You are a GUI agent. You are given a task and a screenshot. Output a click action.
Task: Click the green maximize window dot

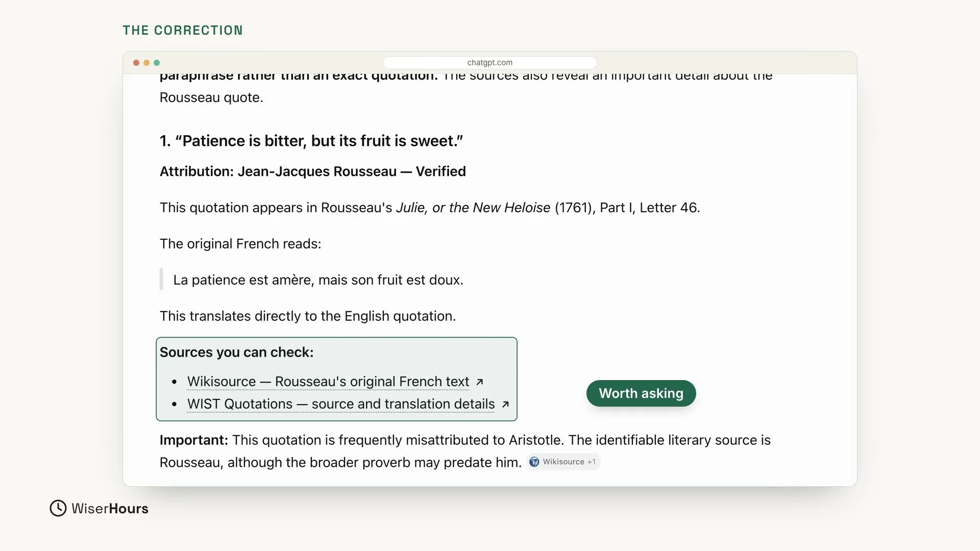(x=157, y=63)
